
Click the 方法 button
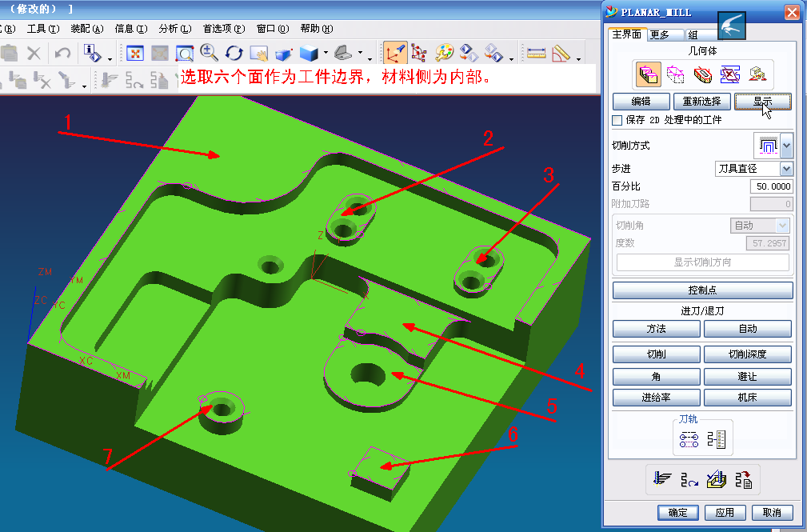coord(656,329)
